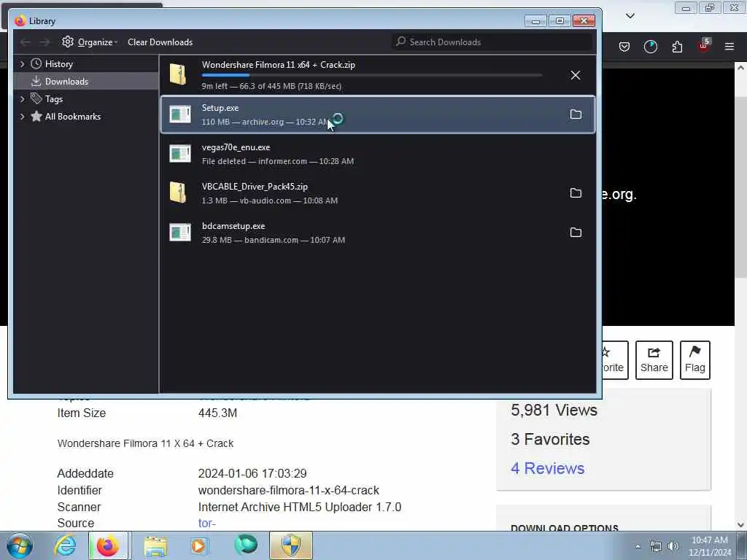
Task: Select All Bookmarks in the sidebar
Action: [72, 117]
